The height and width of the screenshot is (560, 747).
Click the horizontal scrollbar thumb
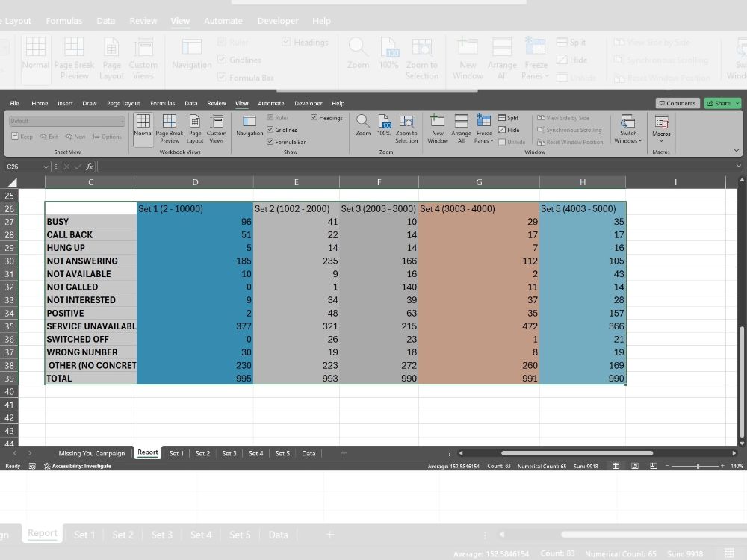tap(577, 453)
